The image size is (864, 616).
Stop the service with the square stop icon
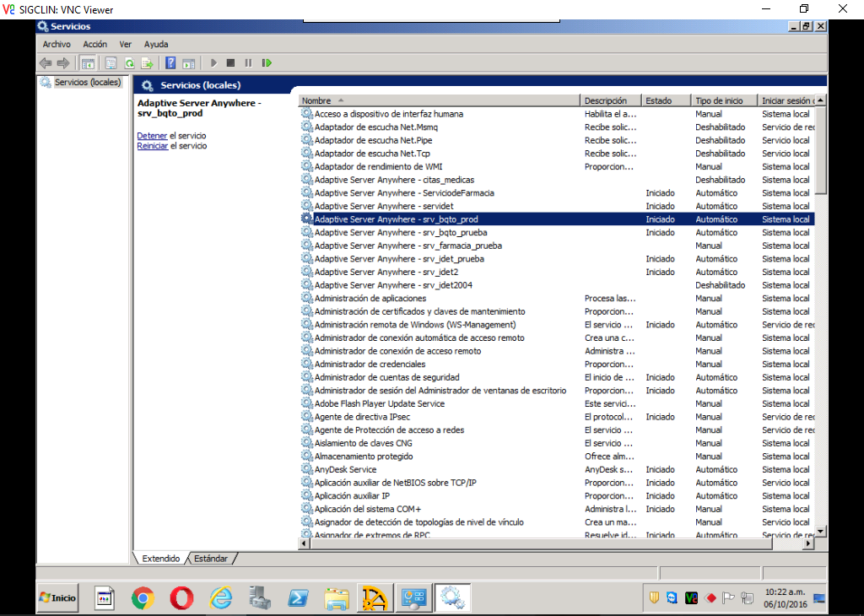(231, 63)
